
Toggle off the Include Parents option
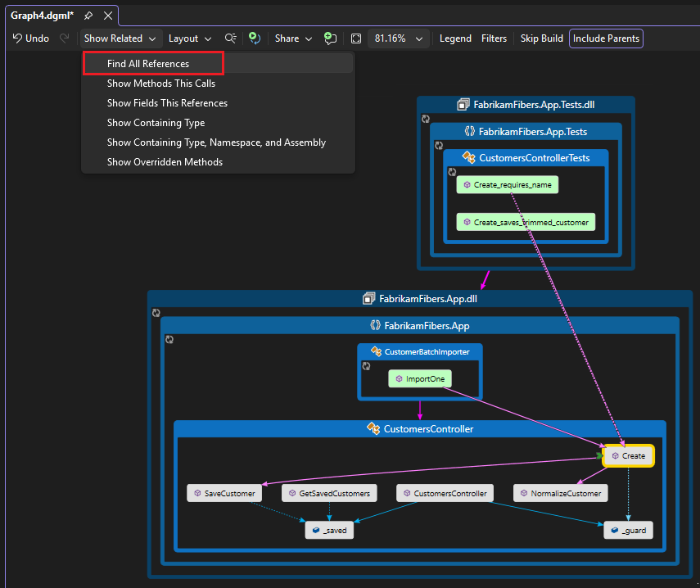[x=606, y=38]
